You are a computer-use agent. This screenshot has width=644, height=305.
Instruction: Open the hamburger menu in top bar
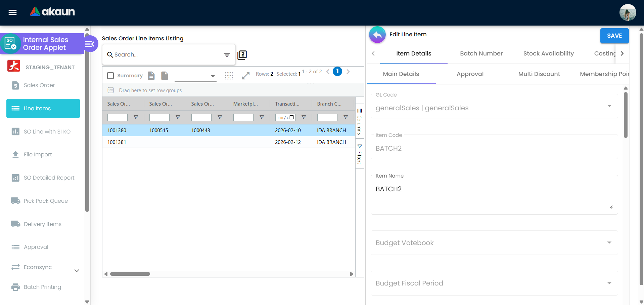[12, 12]
